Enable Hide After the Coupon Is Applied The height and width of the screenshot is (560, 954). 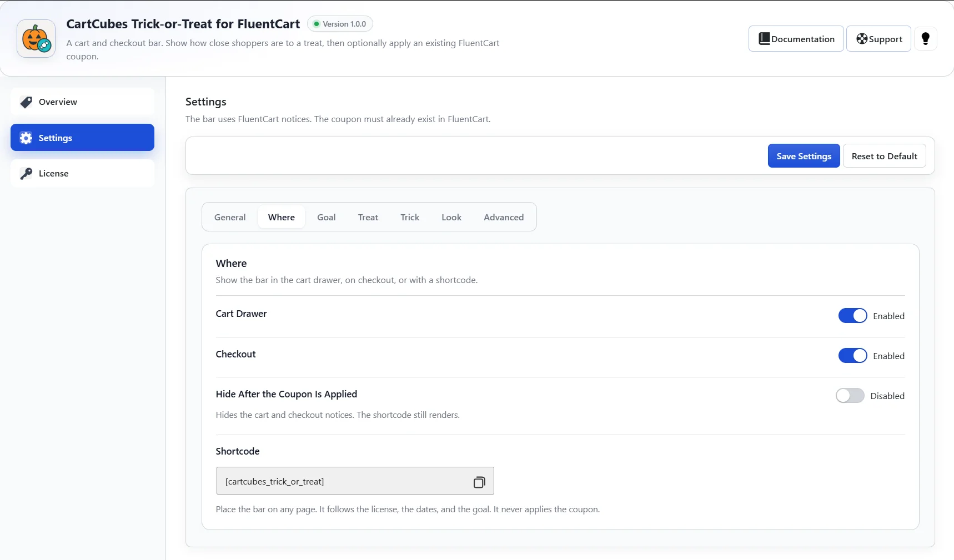[850, 396]
